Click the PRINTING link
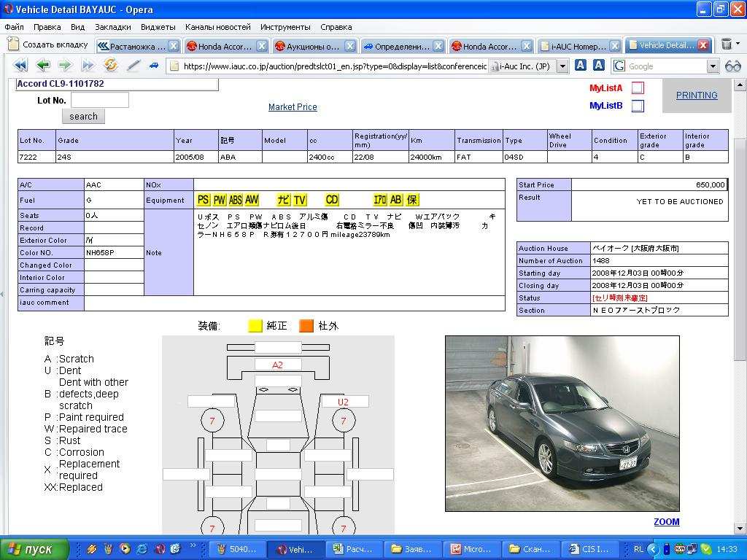747x560 pixels. tap(697, 96)
